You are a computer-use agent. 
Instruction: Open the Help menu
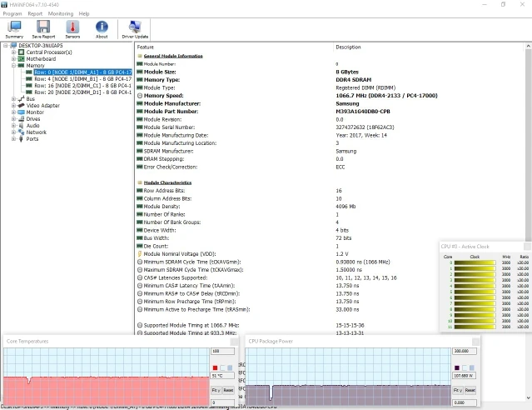pyautogui.click(x=84, y=13)
